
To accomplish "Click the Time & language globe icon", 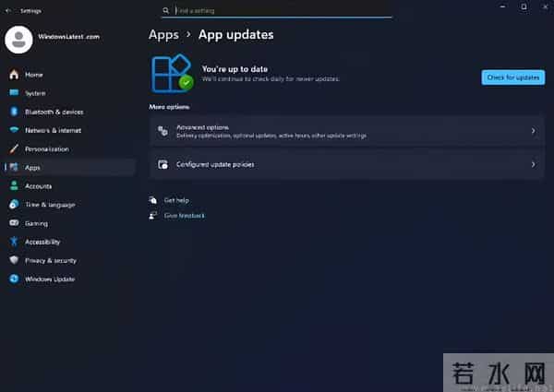I will (14, 204).
